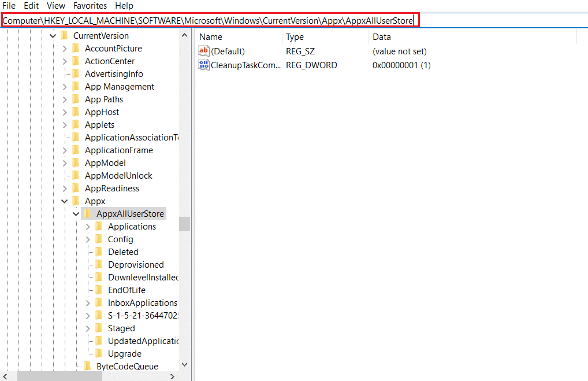Screen dimensions: 588x381
Task: Select the AppxAllUserStore folder icon
Action: 88,214
